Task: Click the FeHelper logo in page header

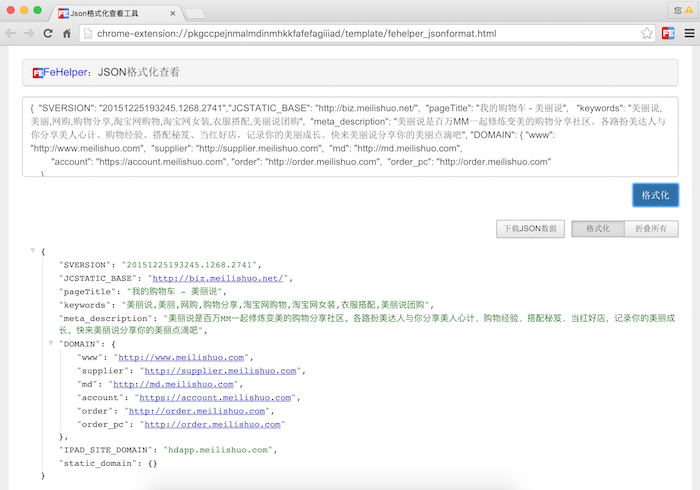Action: pos(38,73)
